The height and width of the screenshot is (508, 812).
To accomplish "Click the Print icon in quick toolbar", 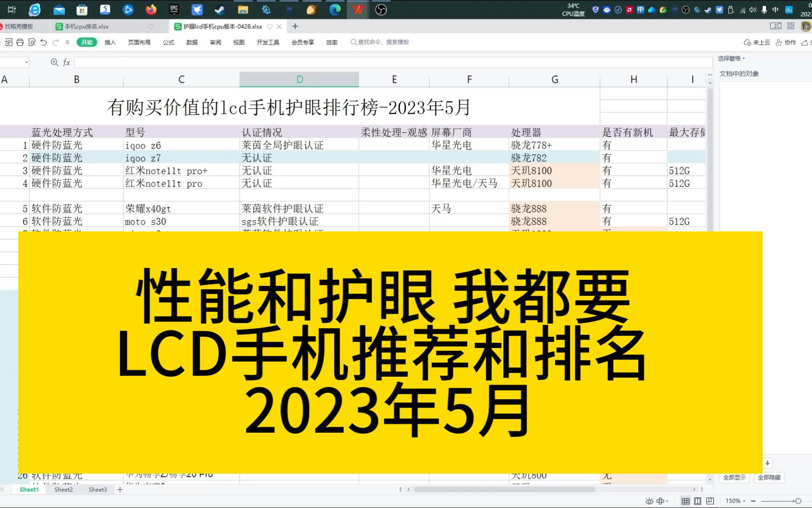I will tap(20, 42).
